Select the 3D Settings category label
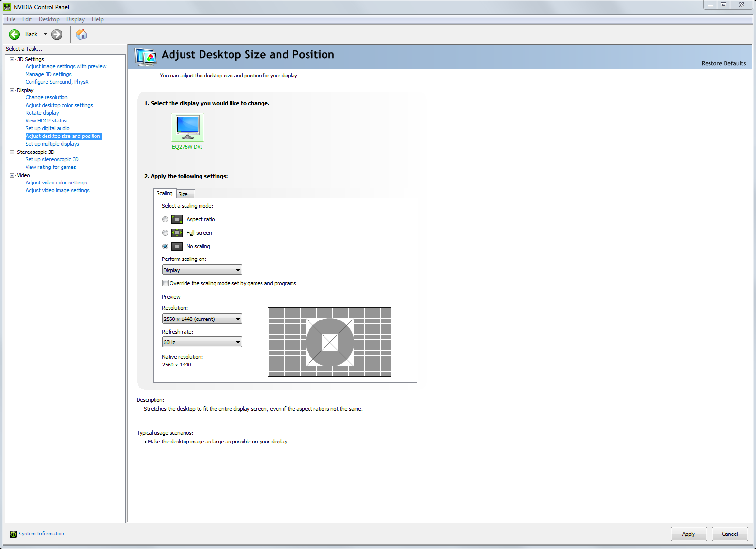This screenshot has width=756, height=549. tap(31, 59)
